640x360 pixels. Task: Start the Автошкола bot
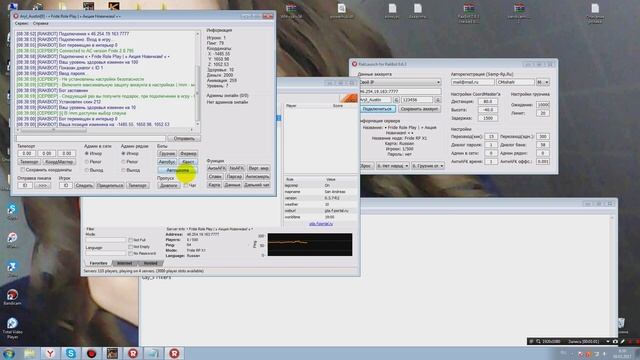point(178,170)
